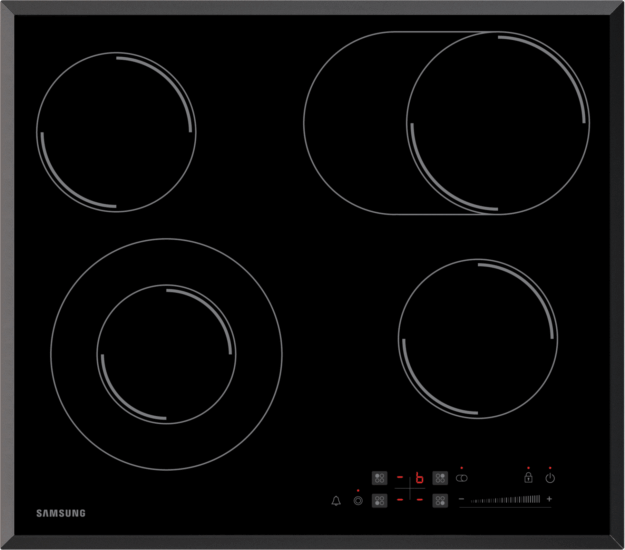Viewport: 625px width, 550px height.
Task: Toggle the dual ring zone icon
Action: 357,500
